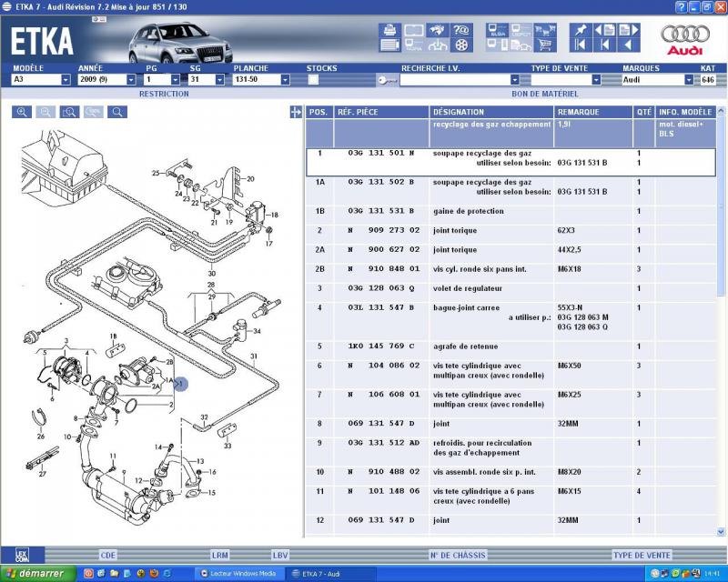Open the PLANCHE dropdown showing 131-50
This screenshot has height=582, width=728.
(x=285, y=80)
